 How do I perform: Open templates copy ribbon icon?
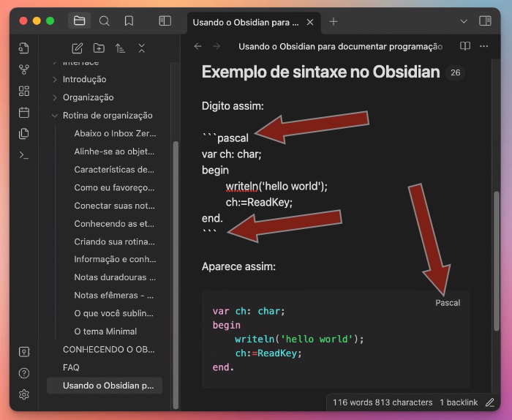[24, 134]
